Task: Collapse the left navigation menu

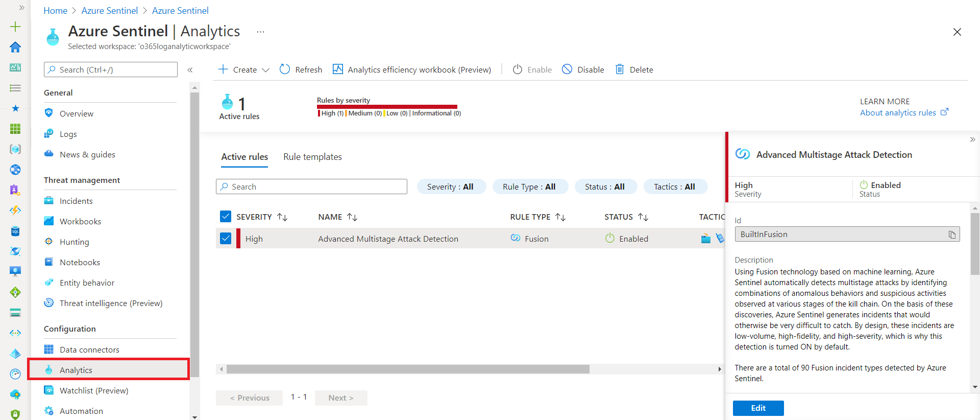Action: tap(190, 70)
